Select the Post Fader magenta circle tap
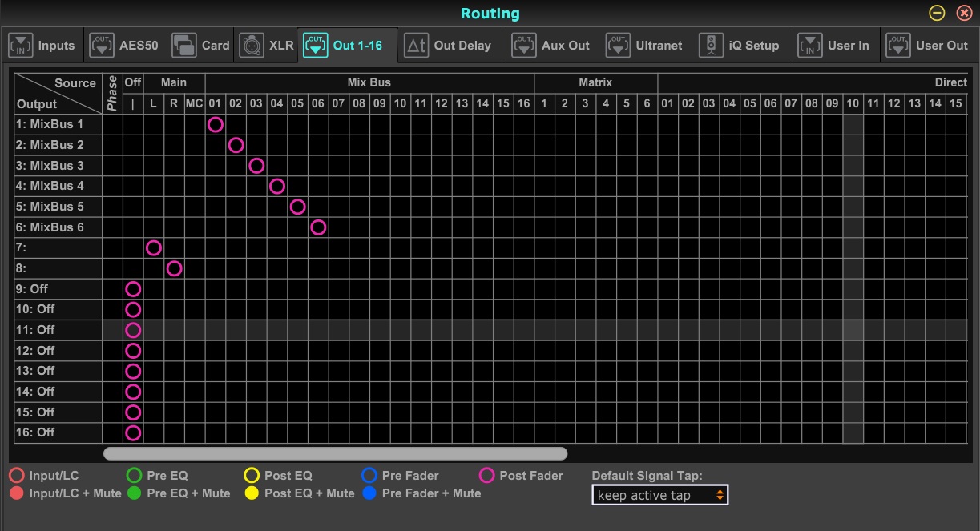 click(486, 476)
